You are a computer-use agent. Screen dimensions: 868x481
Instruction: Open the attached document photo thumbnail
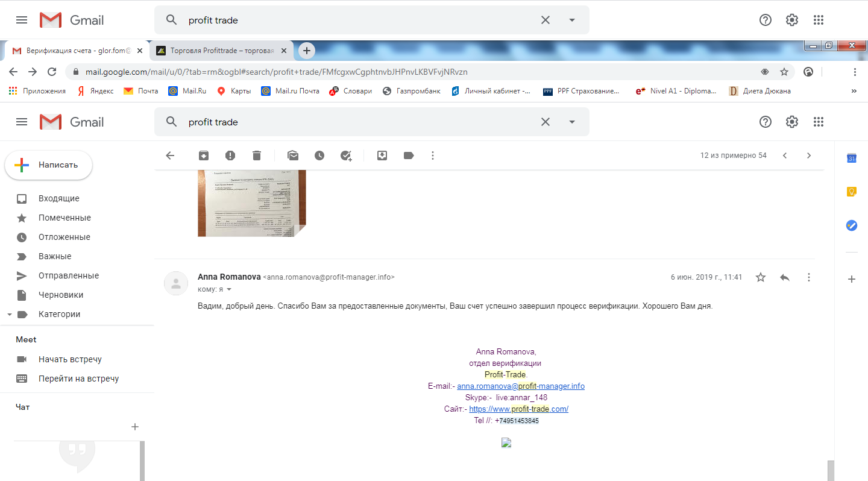(252, 203)
